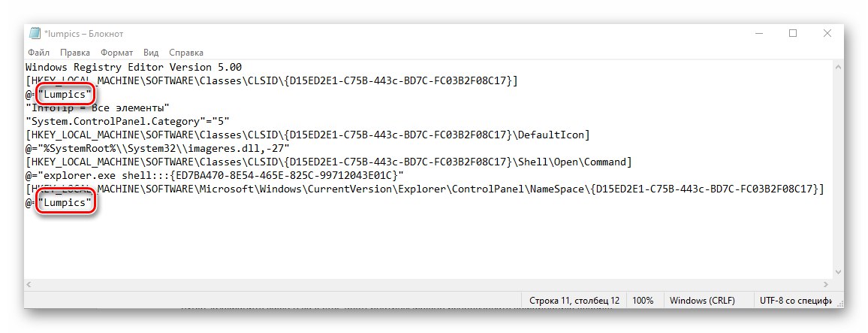This screenshot has width=868, height=333.
Task: Open the Правка menu
Action: (x=75, y=53)
